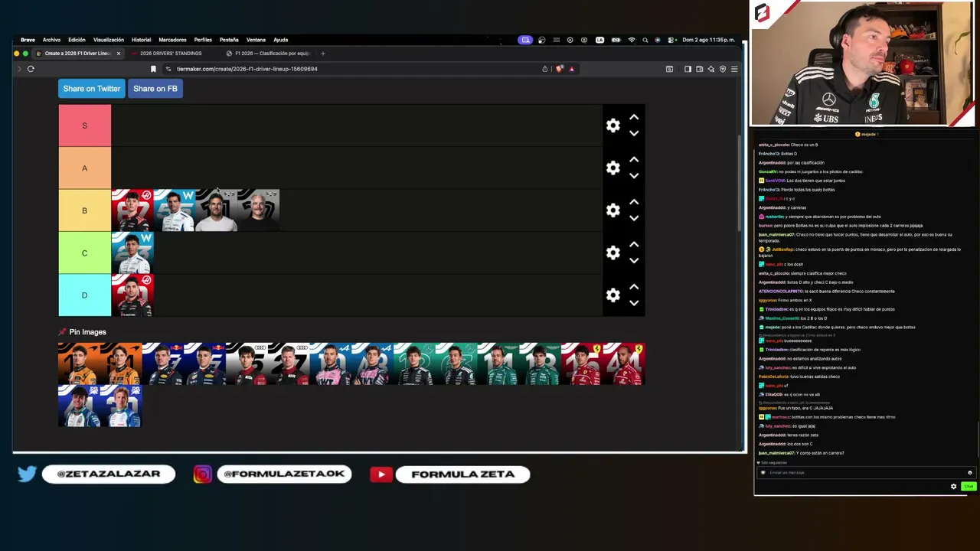The image size is (980, 551).
Task: Move tier D row up
Action: point(634,288)
